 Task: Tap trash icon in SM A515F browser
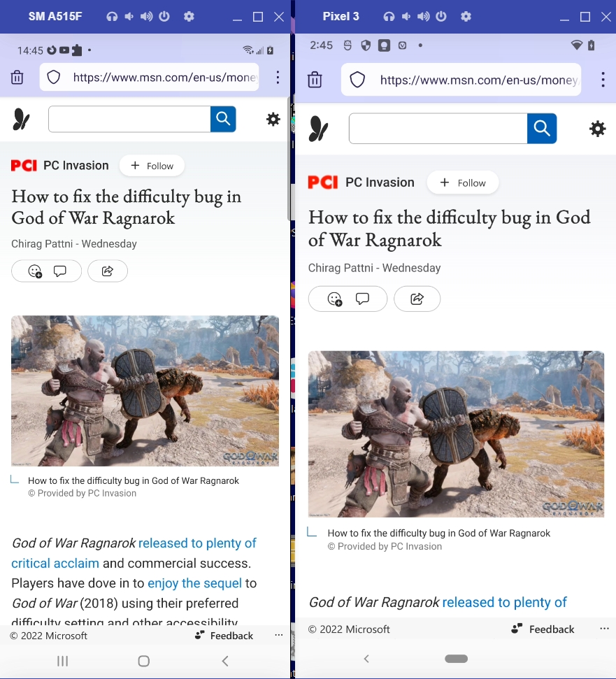click(17, 78)
